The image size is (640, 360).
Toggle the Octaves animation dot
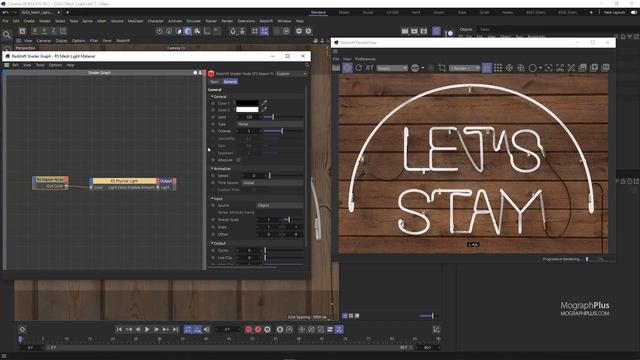[x=213, y=131]
